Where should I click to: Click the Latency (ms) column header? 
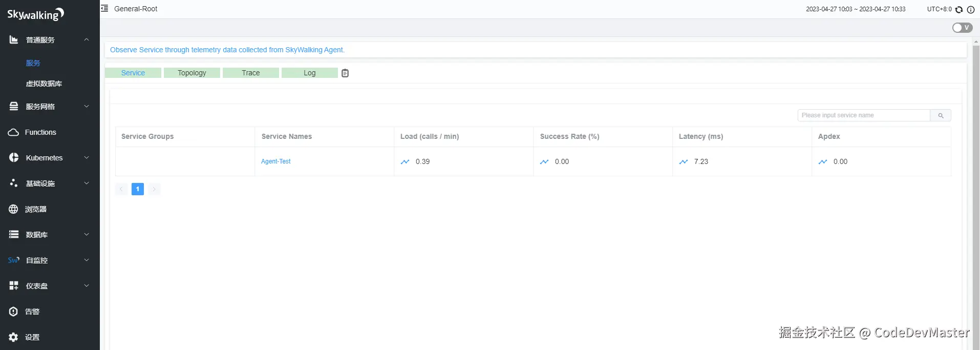click(x=701, y=136)
